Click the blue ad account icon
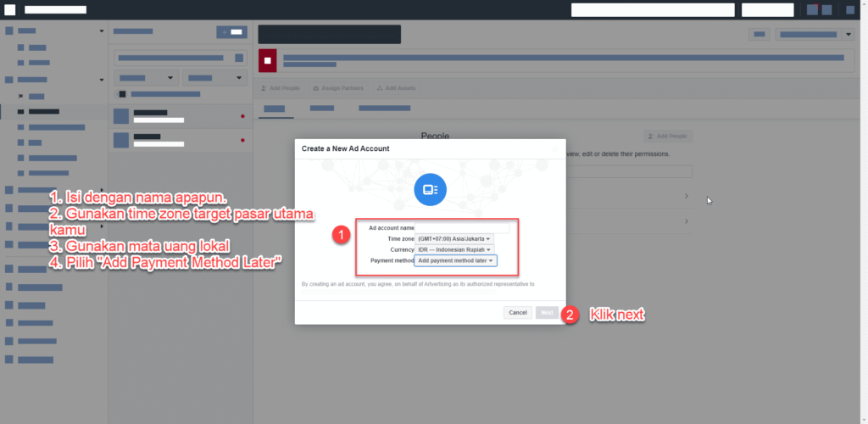The width and height of the screenshot is (868, 424). click(x=430, y=190)
